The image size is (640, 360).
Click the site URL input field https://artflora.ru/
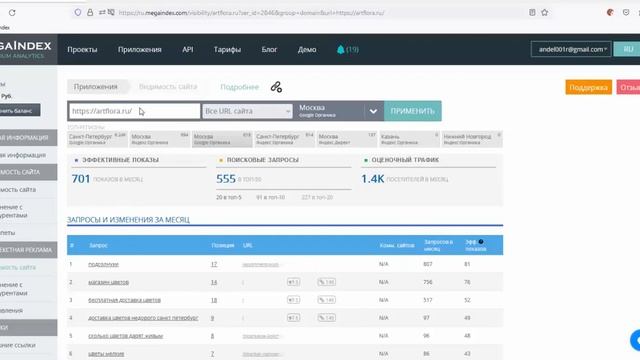click(x=135, y=111)
